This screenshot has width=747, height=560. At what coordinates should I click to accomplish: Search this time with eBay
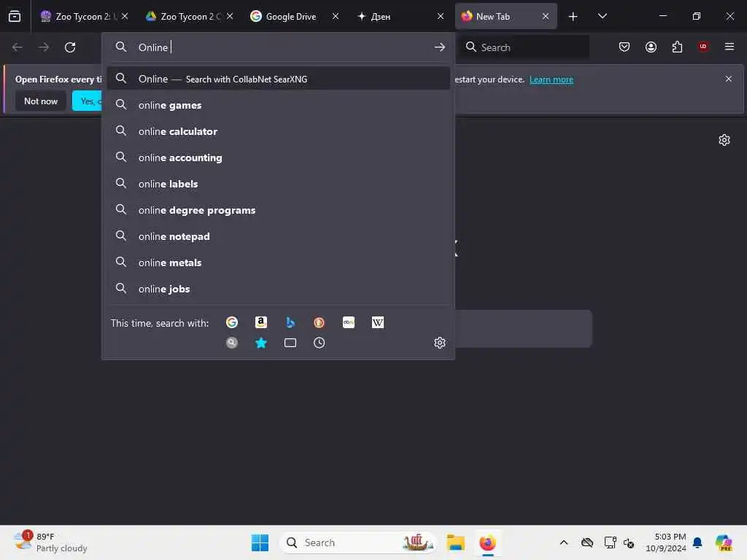click(349, 322)
